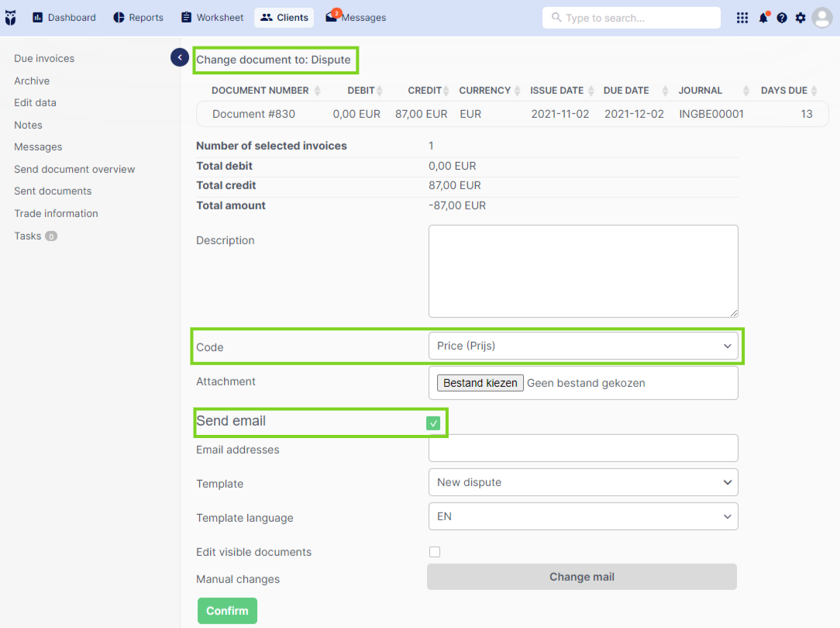
Task: Click the help question mark icon
Action: 782,18
